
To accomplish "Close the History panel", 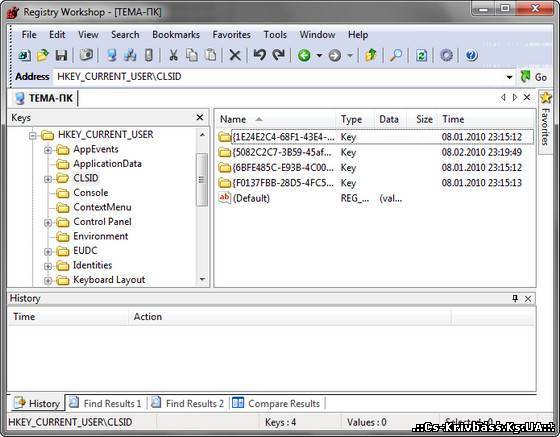I will (528, 298).
